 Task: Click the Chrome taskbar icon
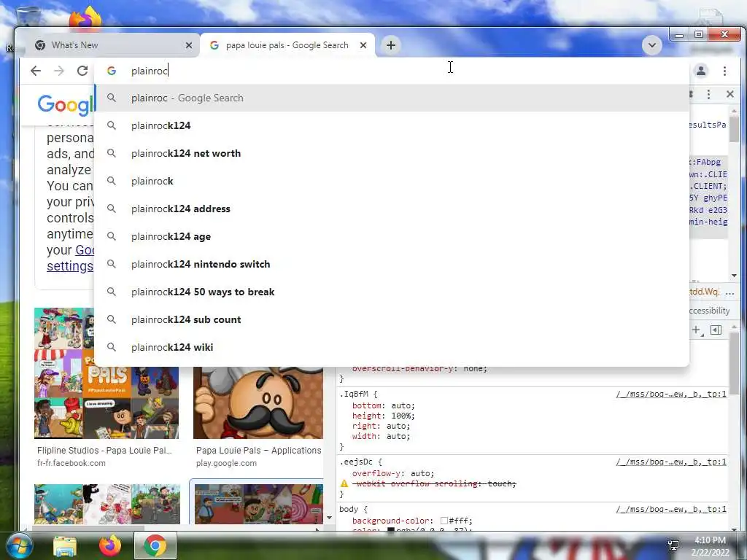pyautogui.click(x=155, y=546)
